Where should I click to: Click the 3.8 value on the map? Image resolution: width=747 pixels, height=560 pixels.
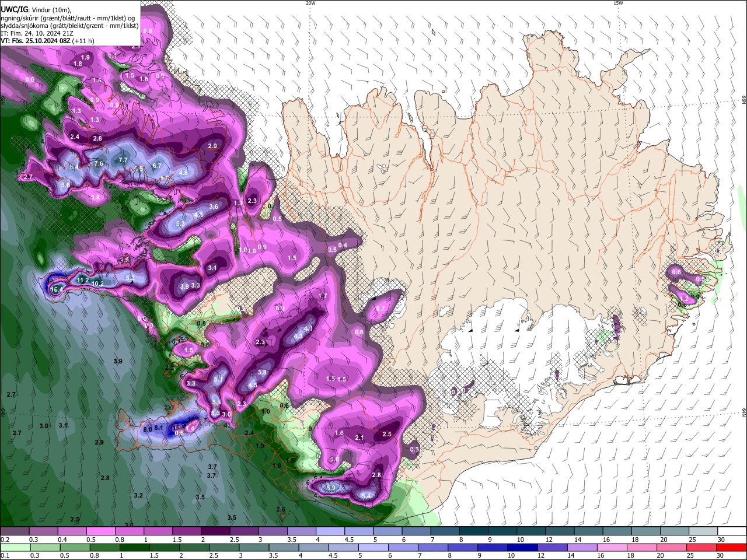[262, 372]
